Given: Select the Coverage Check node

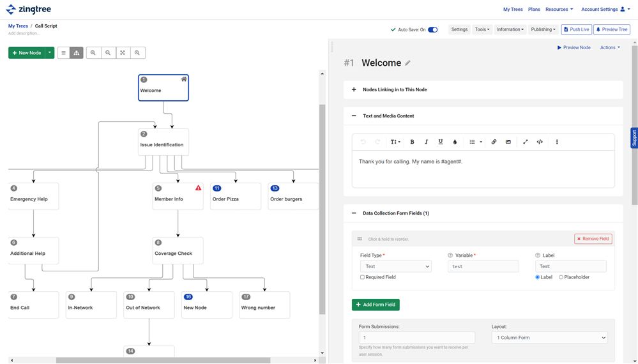Looking at the screenshot, I should coord(178,250).
